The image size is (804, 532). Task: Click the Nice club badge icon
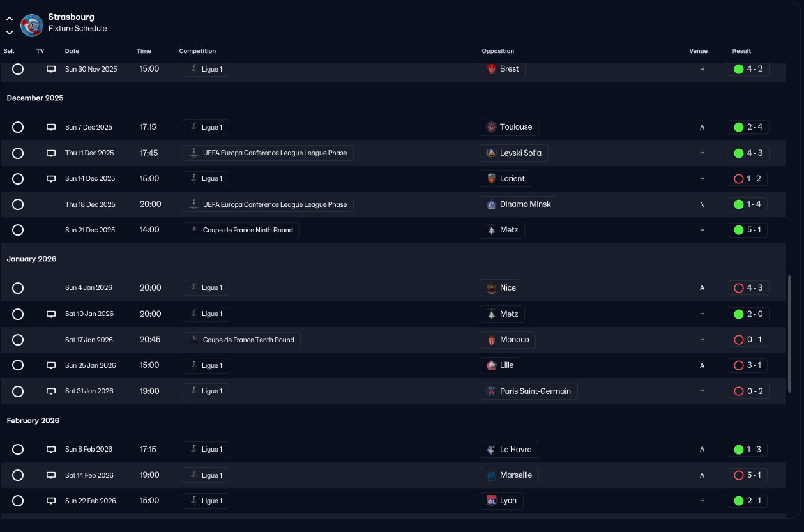coord(491,288)
